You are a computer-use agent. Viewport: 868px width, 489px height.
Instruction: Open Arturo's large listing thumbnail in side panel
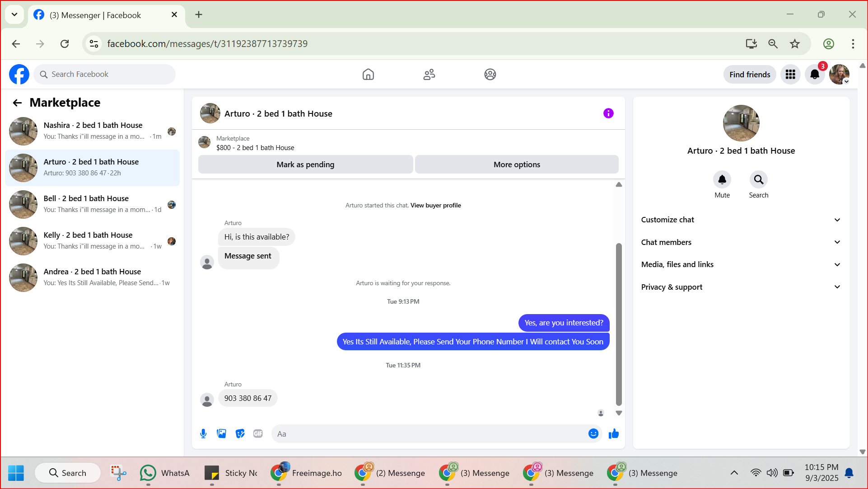coord(741,123)
